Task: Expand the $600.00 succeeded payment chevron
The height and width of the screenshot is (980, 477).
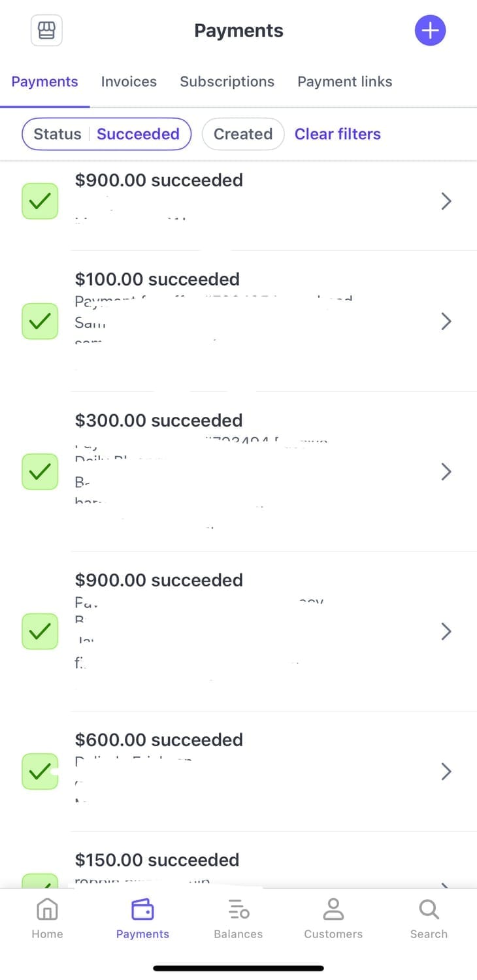Action: pyautogui.click(x=446, y=771)
